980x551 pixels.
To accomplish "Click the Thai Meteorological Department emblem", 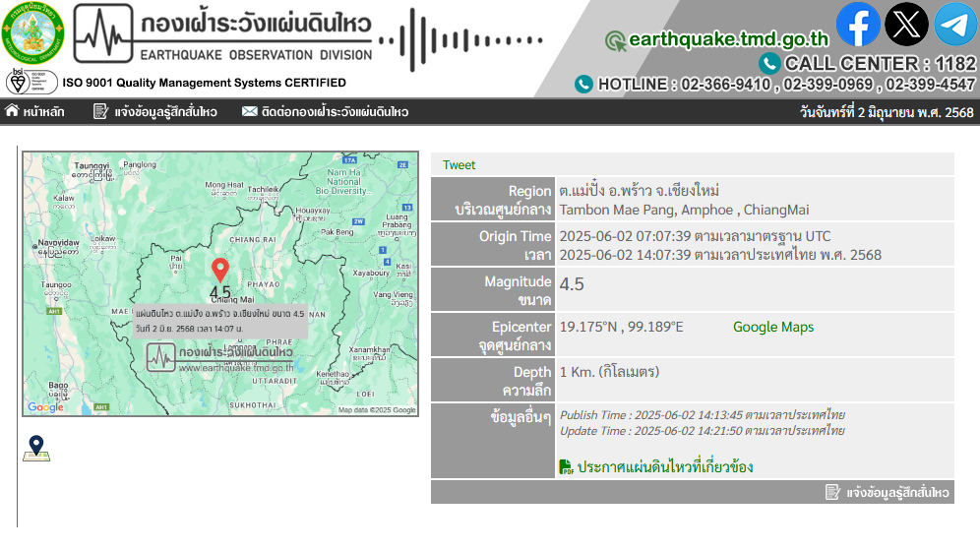I will (x=31, y=32).
